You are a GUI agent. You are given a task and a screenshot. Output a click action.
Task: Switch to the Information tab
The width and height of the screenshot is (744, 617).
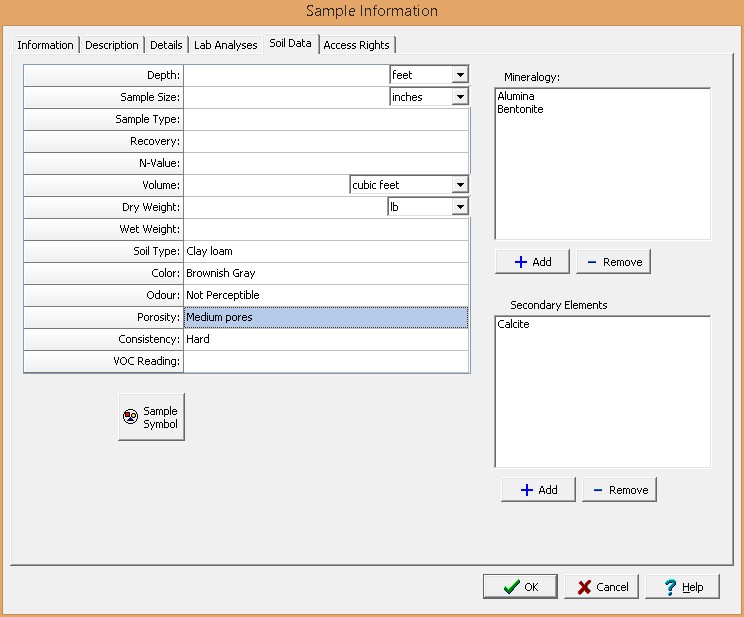point(45,45)
